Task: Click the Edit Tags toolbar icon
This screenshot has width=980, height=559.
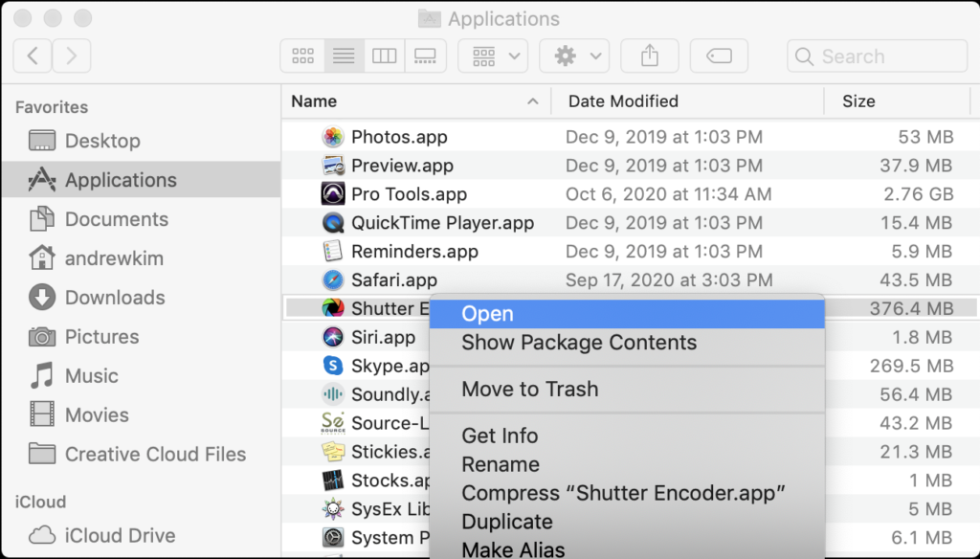Action: (719, 56)
